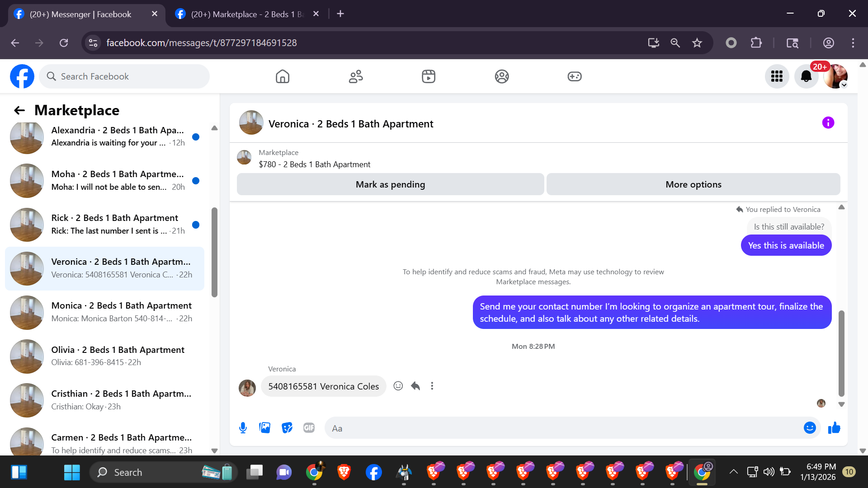The width and height of the screenshot is (868, 488).
Task: Click the More options button
Action: pos(693,184)
